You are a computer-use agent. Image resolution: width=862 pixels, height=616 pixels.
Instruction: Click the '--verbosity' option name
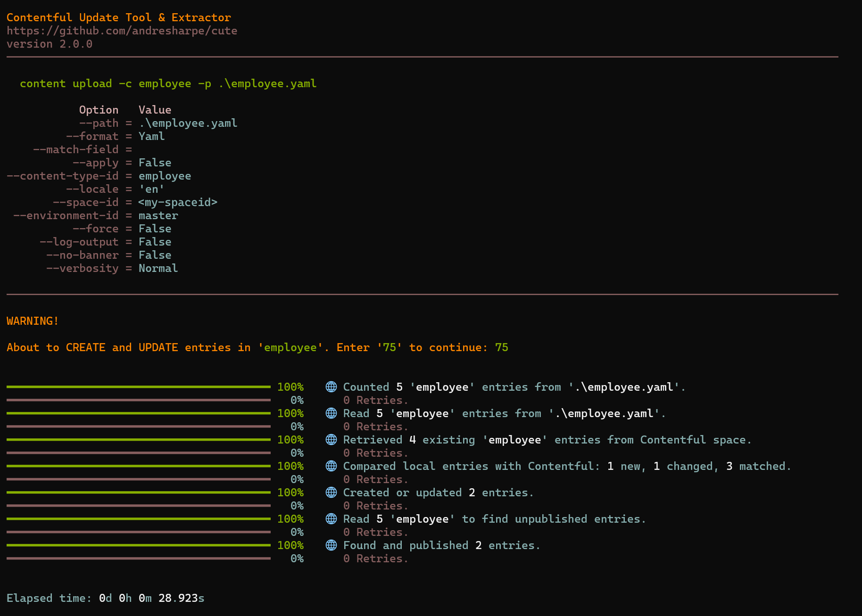[x=83, y=268]
